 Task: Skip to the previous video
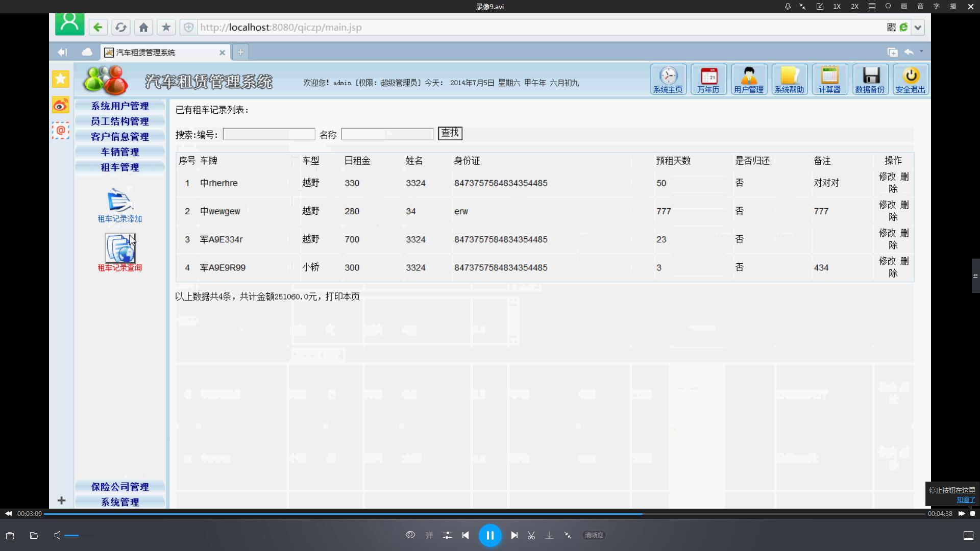465,535
